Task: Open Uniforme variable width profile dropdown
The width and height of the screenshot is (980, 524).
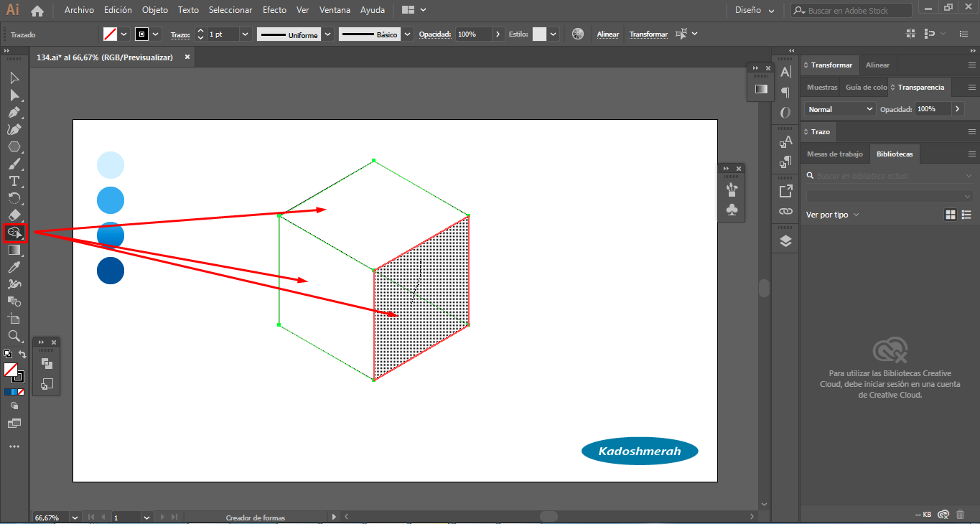Action: tap(328, 34)
